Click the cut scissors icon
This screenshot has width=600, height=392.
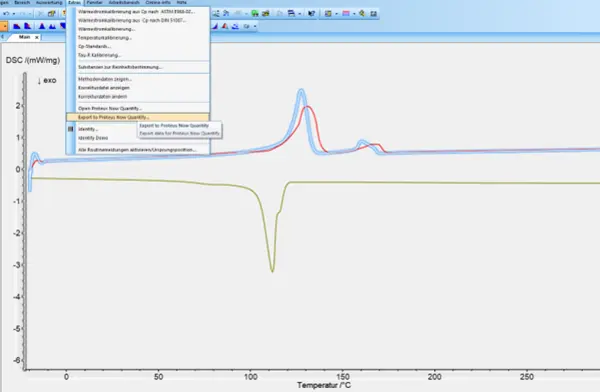tap(41, 14)
